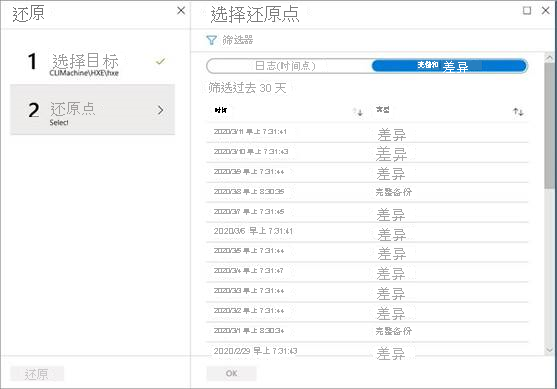Open step 1 选择目标

point(92,64)
